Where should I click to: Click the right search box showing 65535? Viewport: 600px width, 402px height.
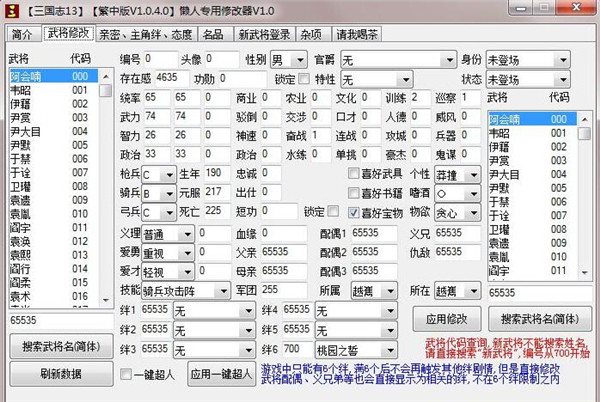pos(540,293)
